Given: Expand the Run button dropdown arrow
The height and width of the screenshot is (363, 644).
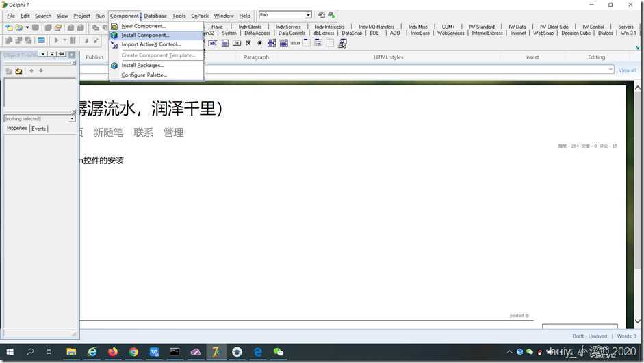Looking at the screenshot, I should pyautogui.click(x=64, y=40).
